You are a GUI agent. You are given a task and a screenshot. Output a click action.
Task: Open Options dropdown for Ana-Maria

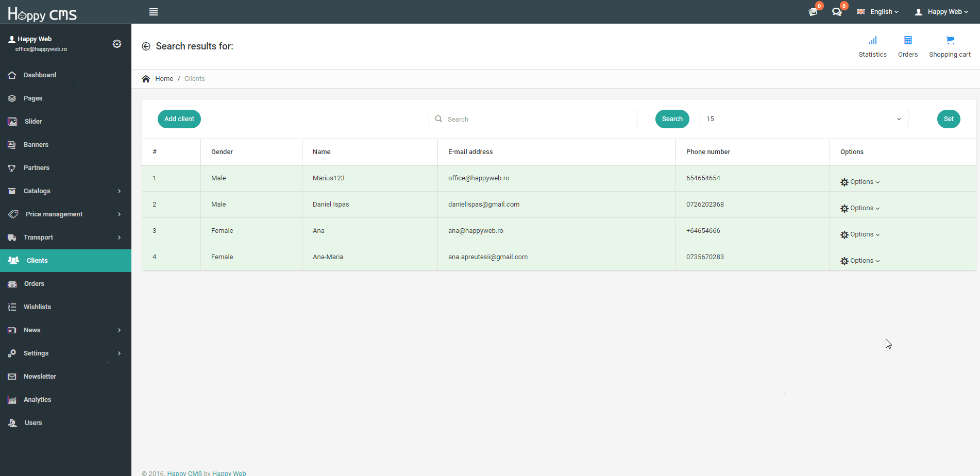(x=860, y=261)
